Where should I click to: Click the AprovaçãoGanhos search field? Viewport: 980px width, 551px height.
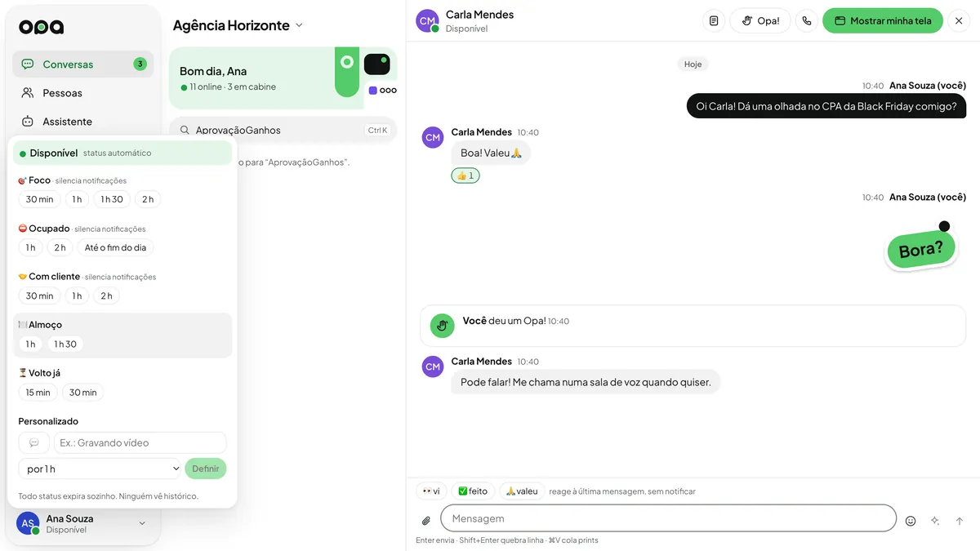coord(283,130)
